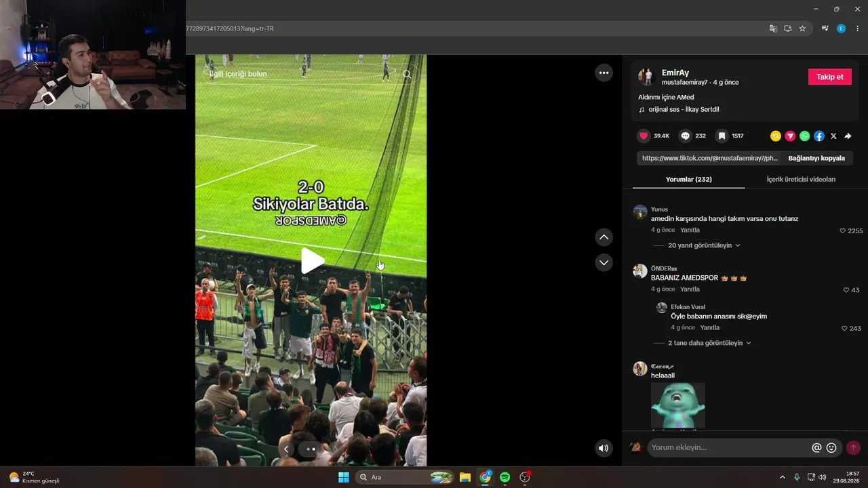
Task: Like ÖNDER's BABANIZ AMEDSPOR comment
Action: point(846,290)
